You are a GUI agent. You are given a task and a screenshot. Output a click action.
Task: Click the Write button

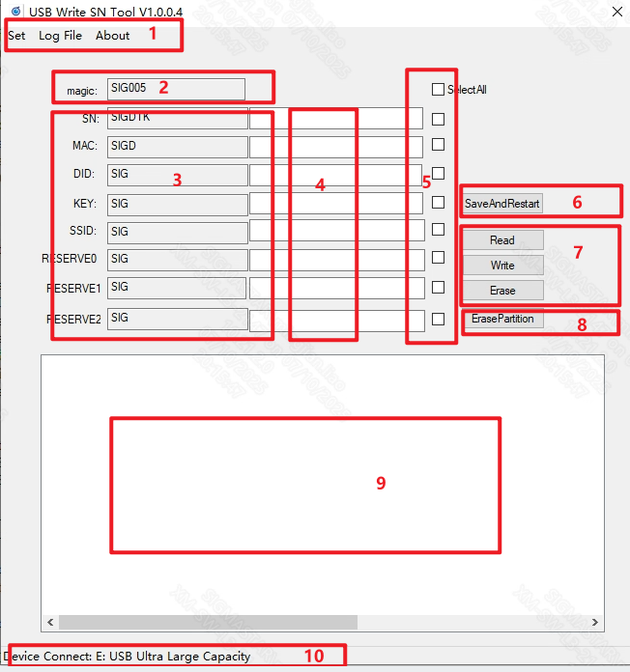[x=502, y=266]
